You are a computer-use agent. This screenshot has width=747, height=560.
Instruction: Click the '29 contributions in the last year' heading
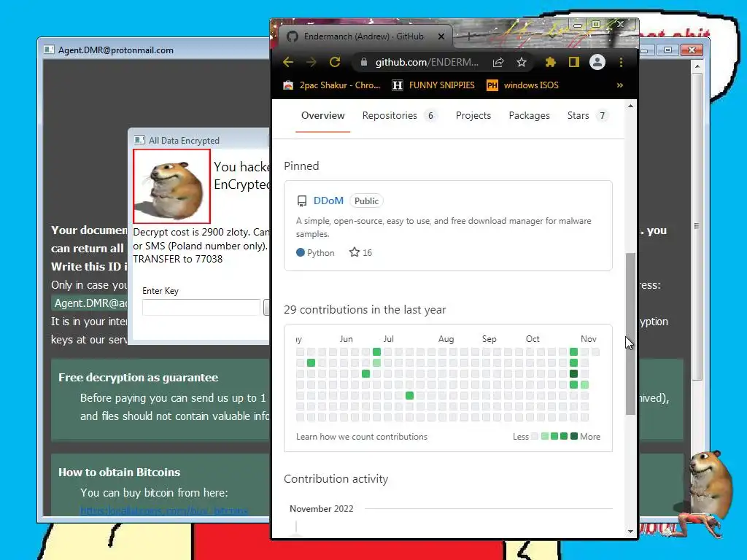click(365, 309)
